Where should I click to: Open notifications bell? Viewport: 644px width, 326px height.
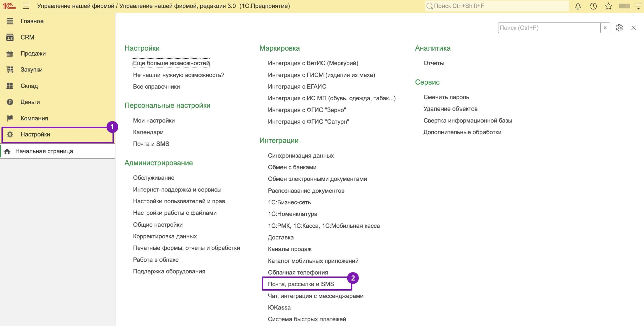(x=578, y=6)
